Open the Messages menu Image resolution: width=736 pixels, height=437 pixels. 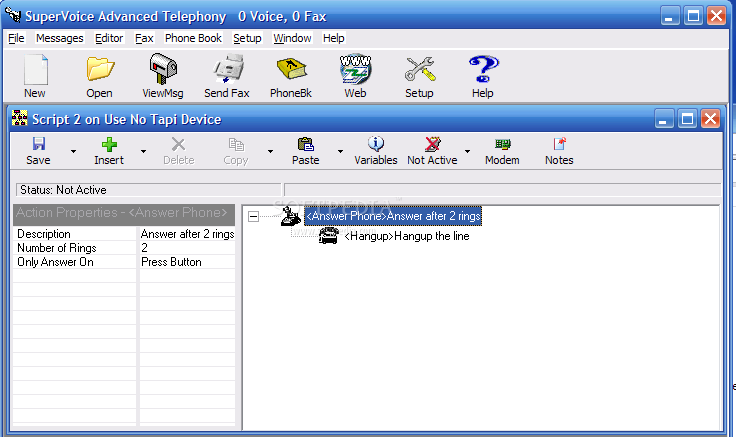click(x=60, y=38)
